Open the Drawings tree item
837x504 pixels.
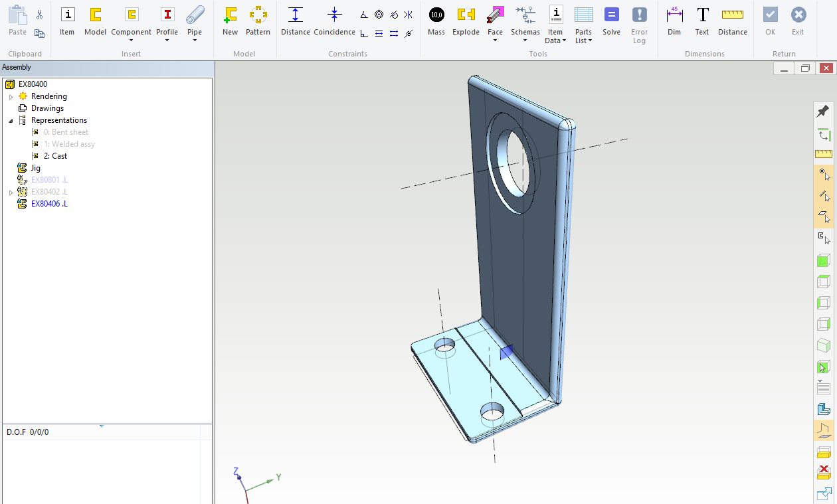coord(47,108)
